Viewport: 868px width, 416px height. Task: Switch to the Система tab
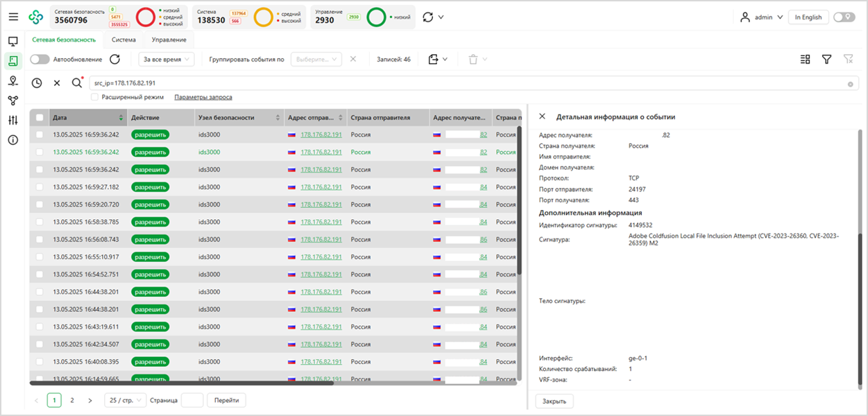tap(124, 40)
